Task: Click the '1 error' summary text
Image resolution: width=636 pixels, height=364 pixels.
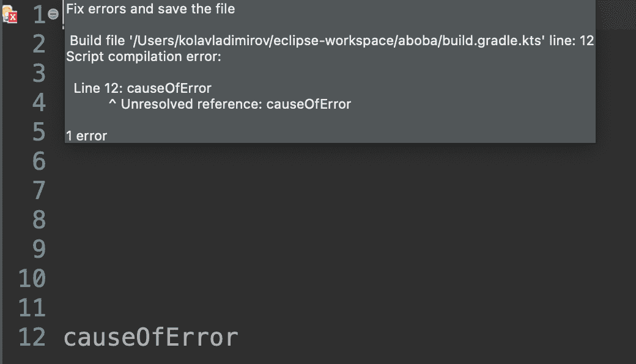Action: (x=86, y=136)
